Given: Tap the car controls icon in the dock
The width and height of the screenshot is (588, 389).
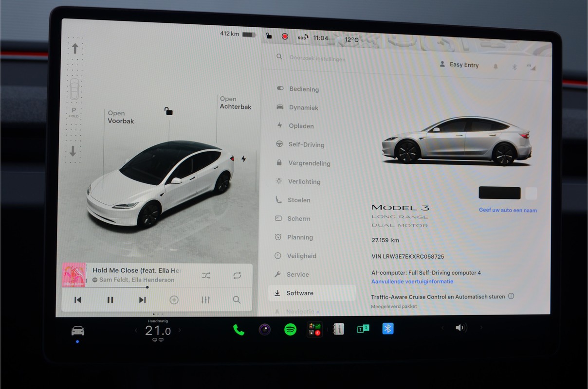Looking at the screenshot, I should click(x=78, y=331).
